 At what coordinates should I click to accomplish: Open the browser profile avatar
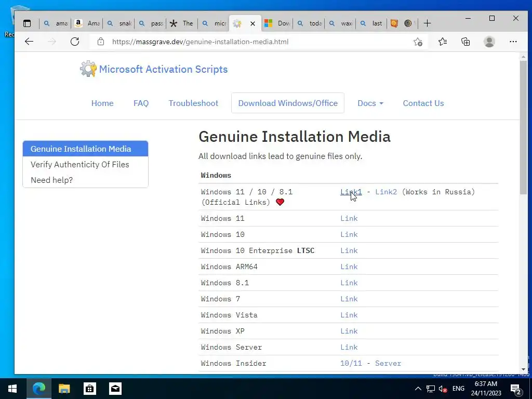pos(489,42)
